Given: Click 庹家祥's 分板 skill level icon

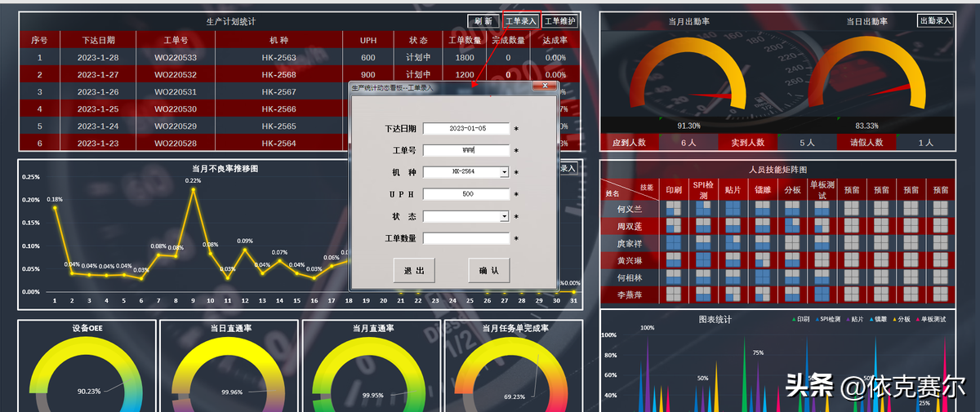Looking at the screenshot, I should (x=792, y=243).
